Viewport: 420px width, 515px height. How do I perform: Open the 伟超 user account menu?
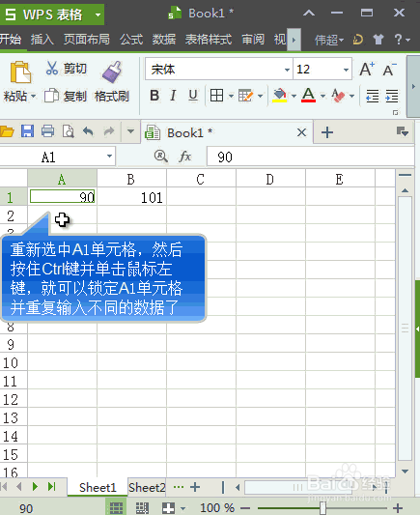point(329,40)
